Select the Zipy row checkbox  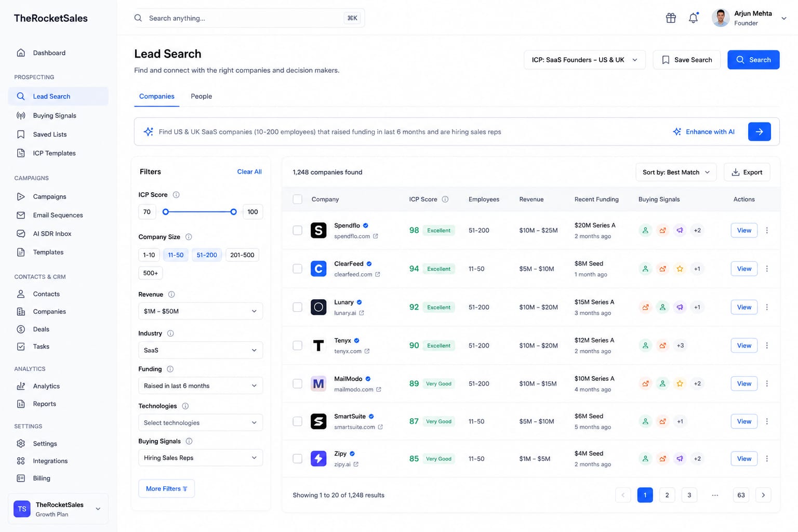click(298, 459)
